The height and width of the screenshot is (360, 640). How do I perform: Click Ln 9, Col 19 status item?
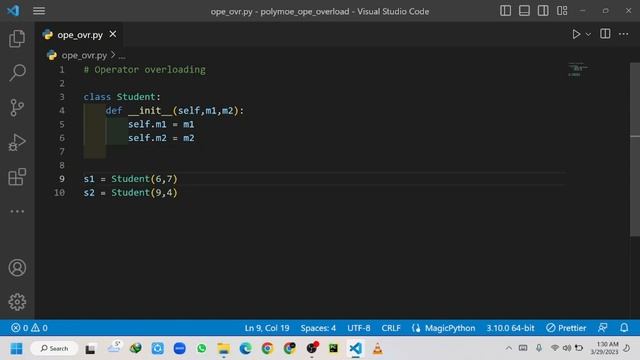click(x=267, y=328)
